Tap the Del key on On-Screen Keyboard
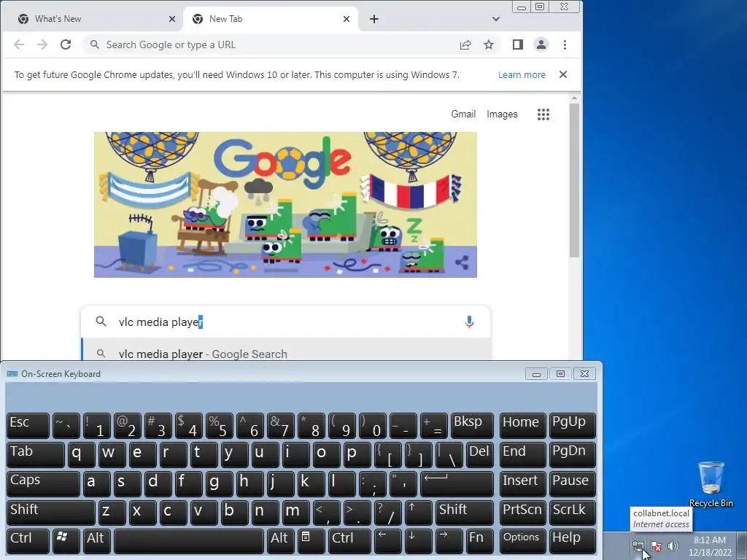The width and height of the screenshot is (747, 560). pyautogui.click(x=480, y=454)
